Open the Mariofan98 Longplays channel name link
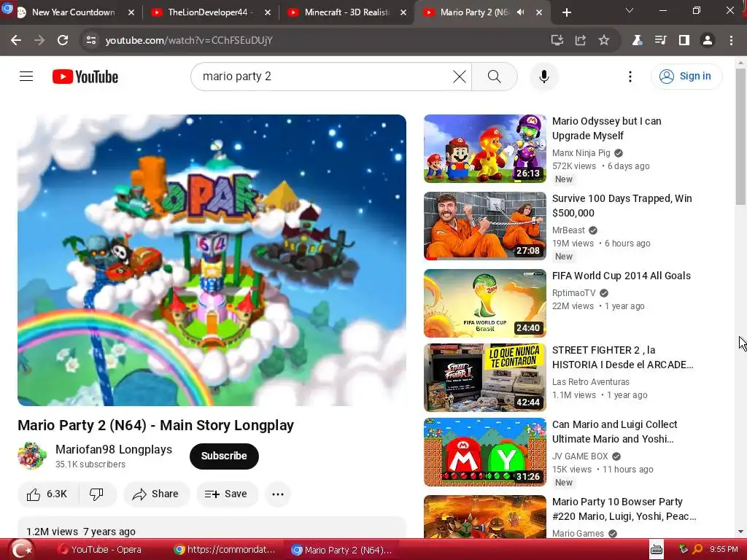The image size is (747, 560). 114,449
